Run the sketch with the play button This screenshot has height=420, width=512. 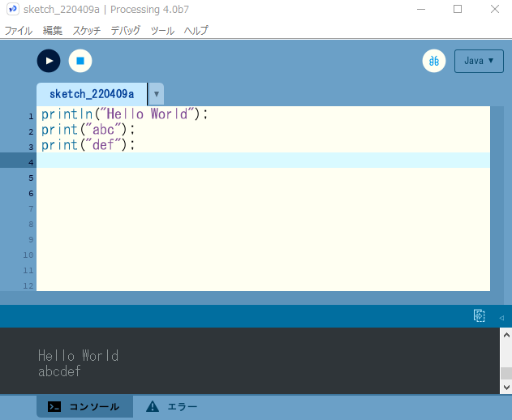tap(49, 61)
